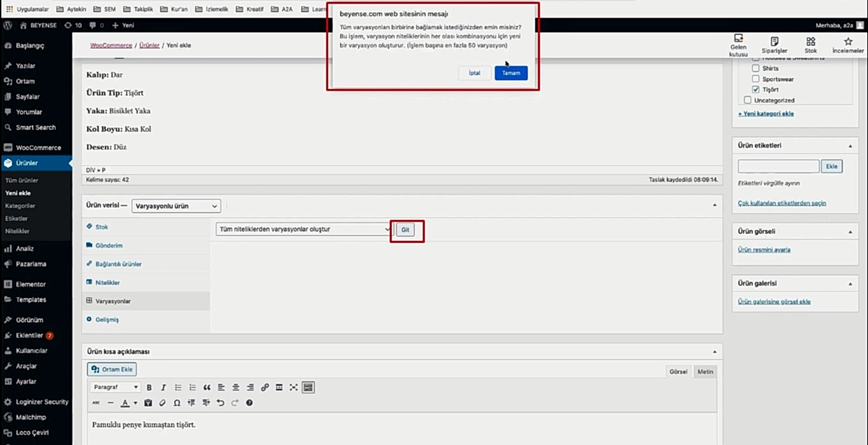Viewport: 868px width, 445px height.
Task: Toggle the toolbar kitchen sink icon
Action: 308,387
